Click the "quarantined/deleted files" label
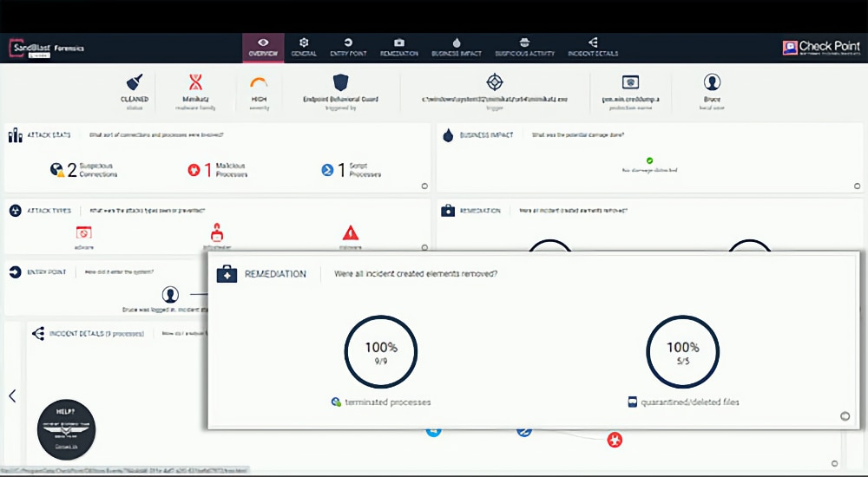This screenshot has height=477, width=868. click(690, 402)
